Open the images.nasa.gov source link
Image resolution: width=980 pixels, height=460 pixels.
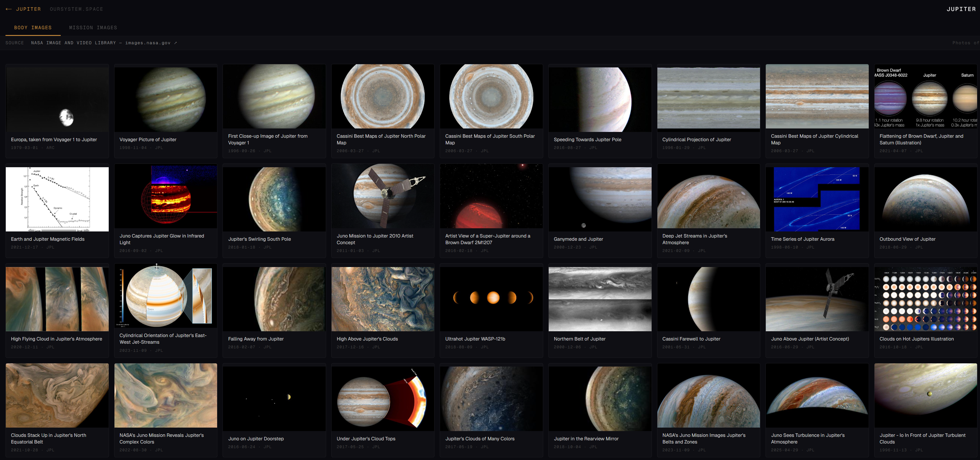pyautogui.click(x=104, y=43)
